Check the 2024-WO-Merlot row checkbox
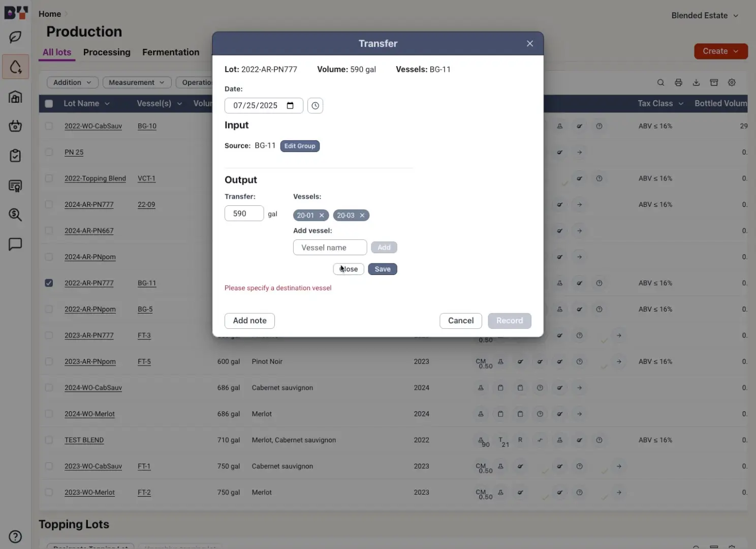 tap(49, 414)
